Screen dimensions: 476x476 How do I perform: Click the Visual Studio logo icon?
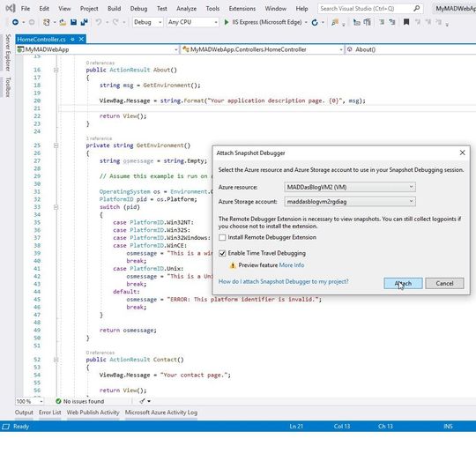[x=11, y=8]
